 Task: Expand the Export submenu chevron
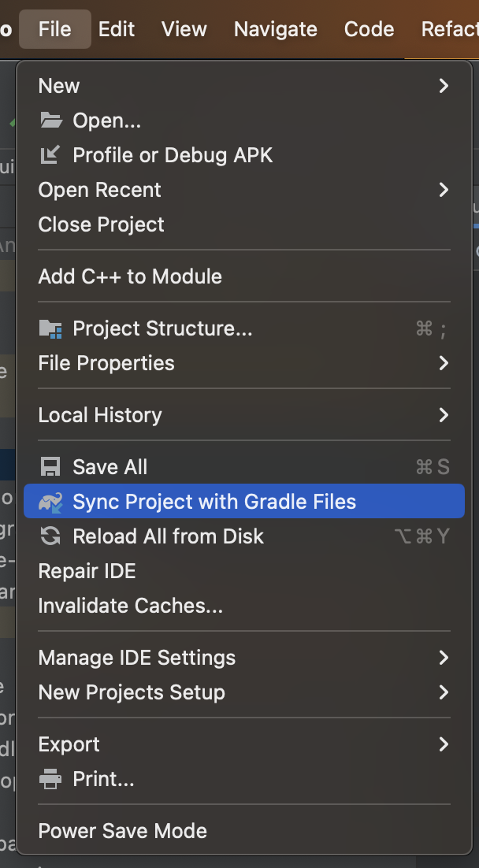tap(444, 744)
